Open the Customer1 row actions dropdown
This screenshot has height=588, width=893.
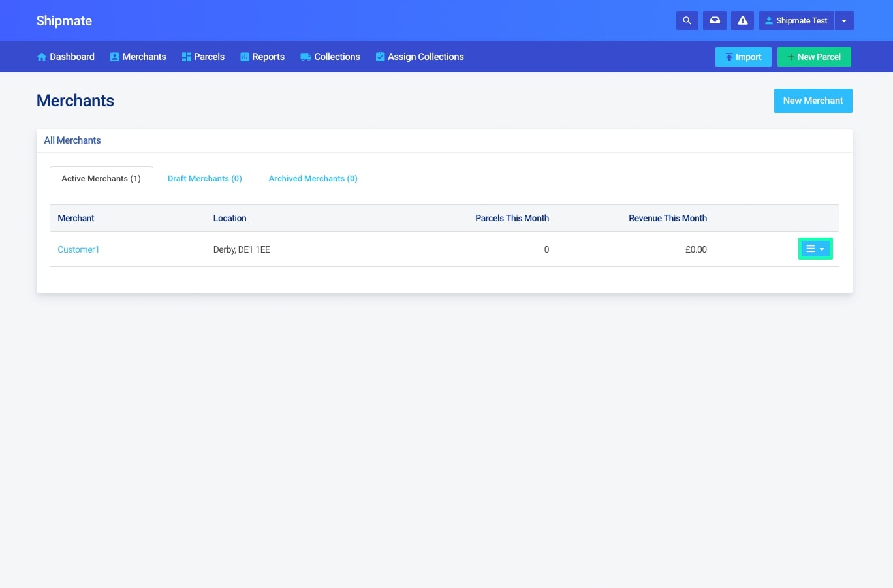point(815,249)
